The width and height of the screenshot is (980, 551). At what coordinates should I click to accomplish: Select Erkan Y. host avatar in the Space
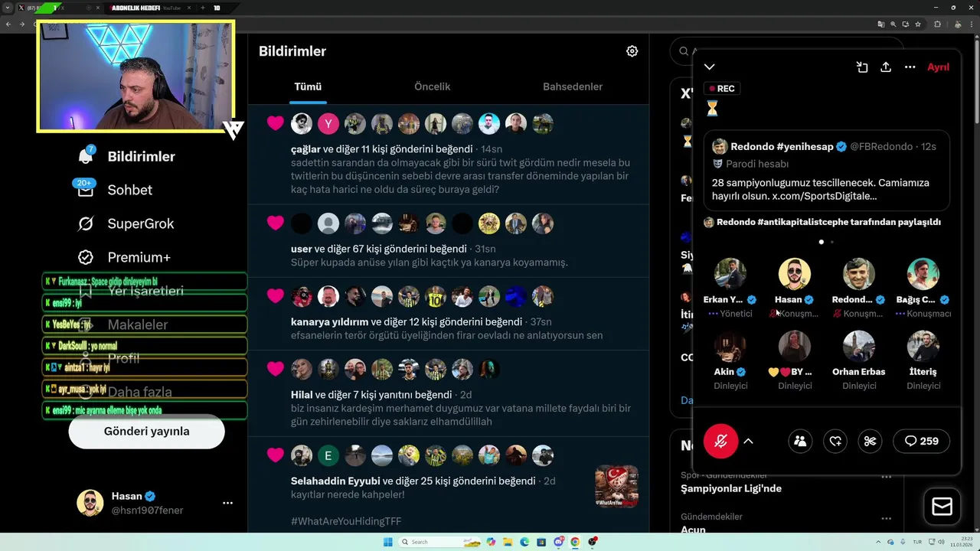pos(730,274)
